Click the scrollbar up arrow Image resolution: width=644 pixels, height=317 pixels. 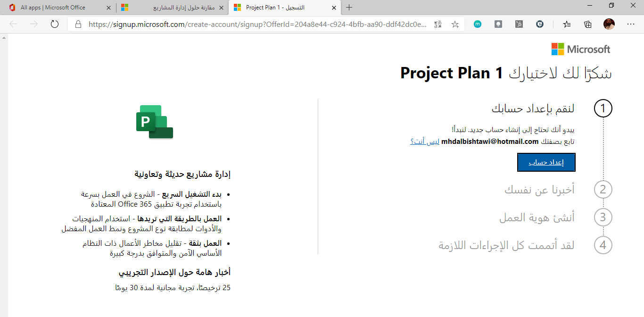(4, 38)
